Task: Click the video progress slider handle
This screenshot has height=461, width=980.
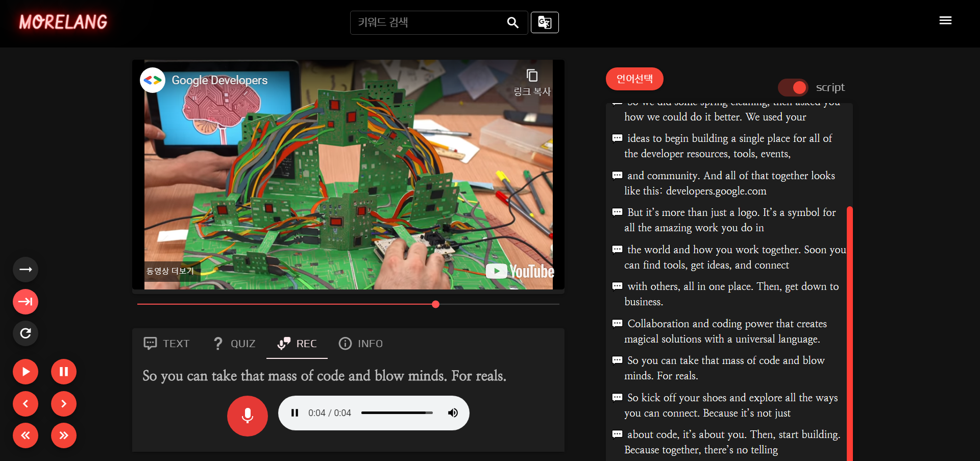Action: click(435, 304)
